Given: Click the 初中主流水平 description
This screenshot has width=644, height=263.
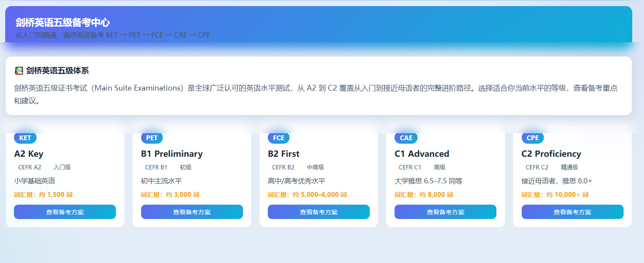Looking at the screenshot, I should click(161, 181).
